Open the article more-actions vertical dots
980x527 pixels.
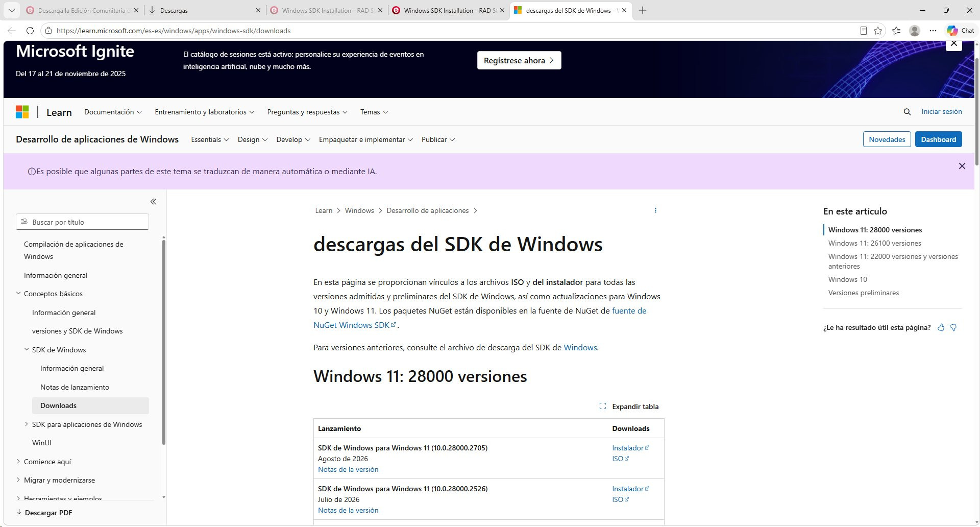(655, 210)
